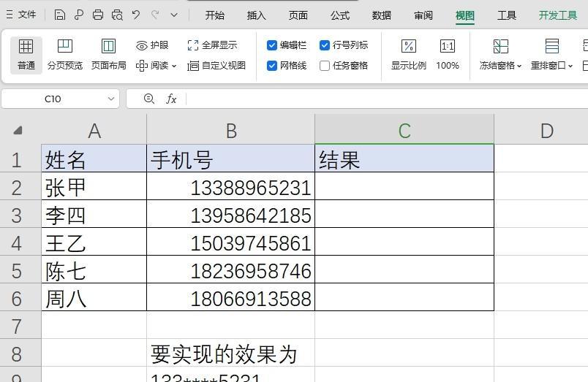Click cell with name 李四
588x382 pixels.
pyautogui.click(x=94, y=214)
